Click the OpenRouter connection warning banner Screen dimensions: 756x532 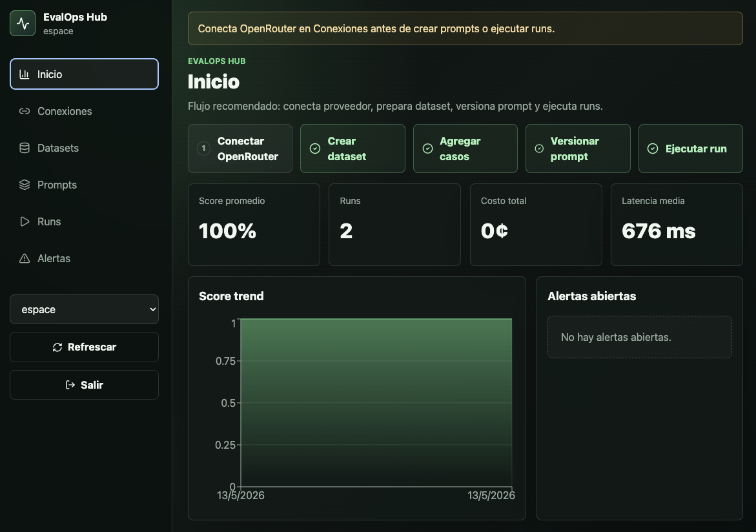[x=465, y=28]
